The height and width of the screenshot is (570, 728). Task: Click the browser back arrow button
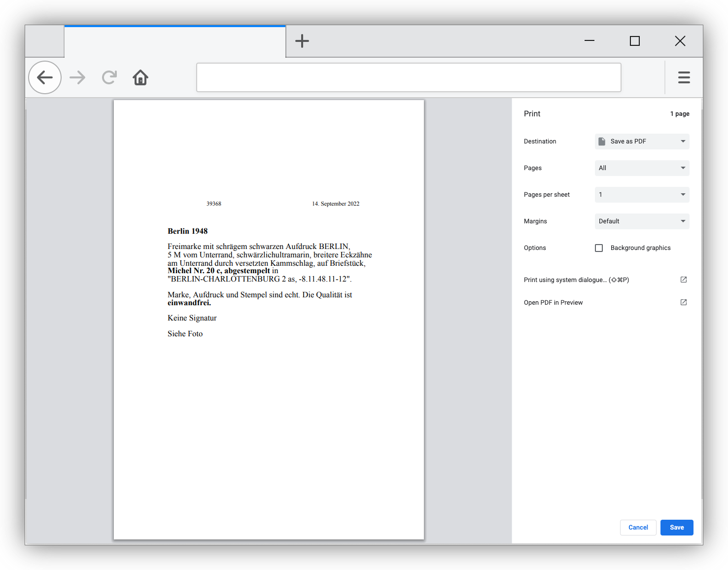point(45,77)
